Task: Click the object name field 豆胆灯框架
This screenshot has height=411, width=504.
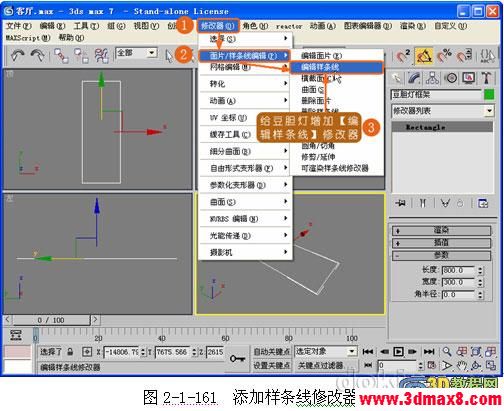Action: [436, 95]
